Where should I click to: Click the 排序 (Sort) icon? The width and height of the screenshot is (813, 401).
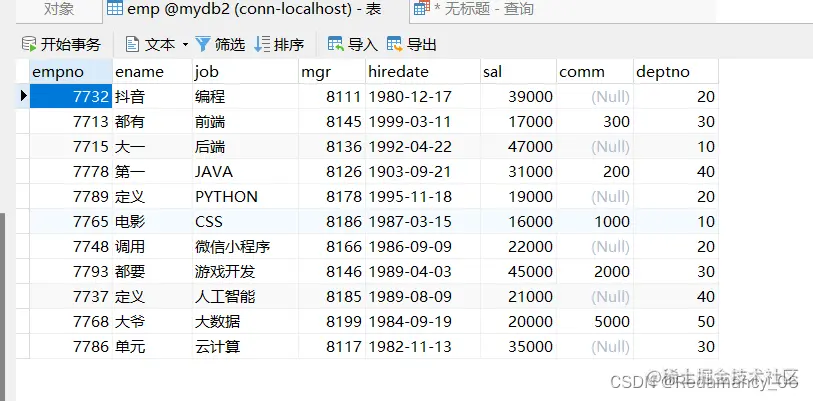[262, 45]
